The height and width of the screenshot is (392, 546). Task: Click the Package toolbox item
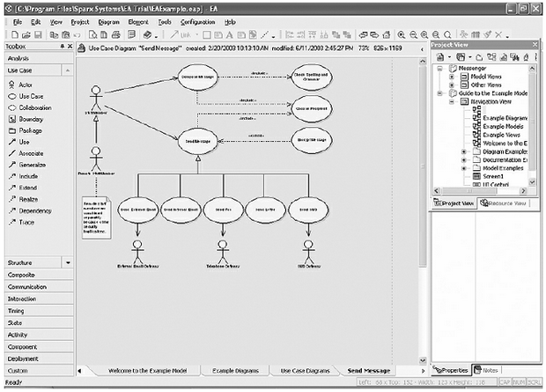coord(30,129)
